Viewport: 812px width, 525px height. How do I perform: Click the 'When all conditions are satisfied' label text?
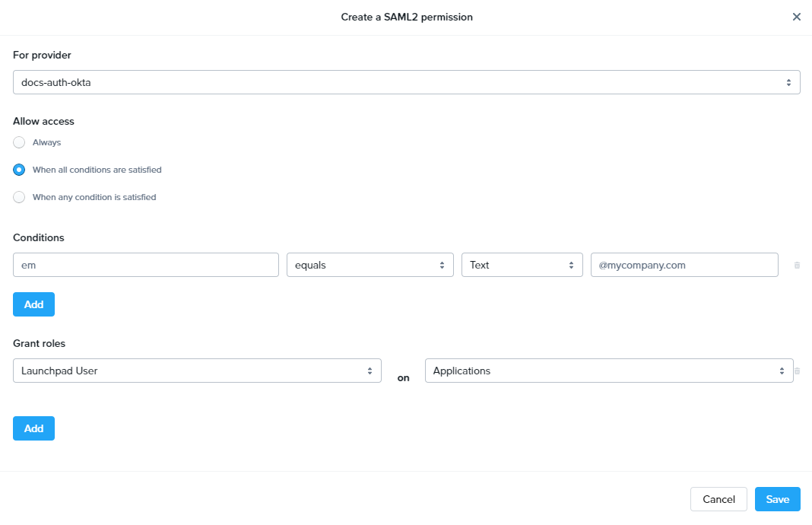[x=97, y=170]
